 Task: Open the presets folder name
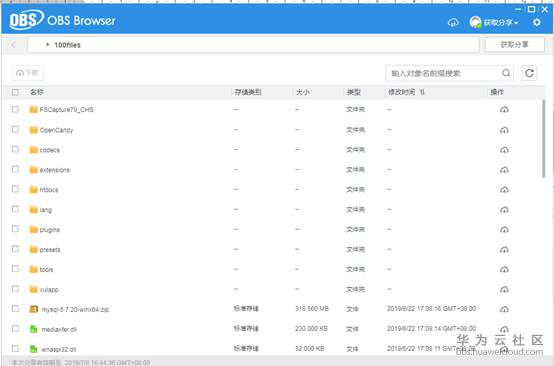coord(50,250)
